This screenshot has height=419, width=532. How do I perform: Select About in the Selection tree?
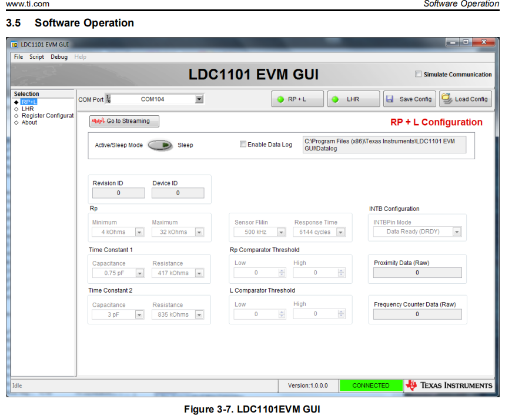[x=29, y=122]
